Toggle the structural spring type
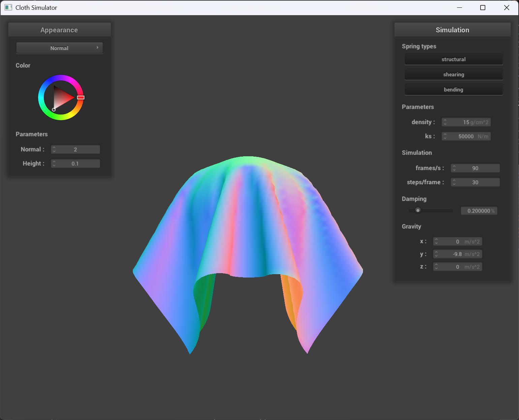This screenshot has height=420, width=519. click(x=454, y=59)
